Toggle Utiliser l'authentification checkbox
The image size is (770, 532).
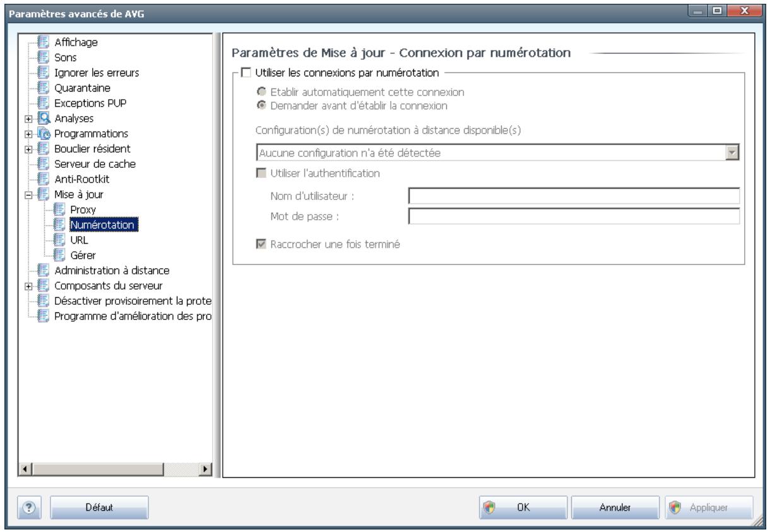pyautogui.click(x=261, y=172)
